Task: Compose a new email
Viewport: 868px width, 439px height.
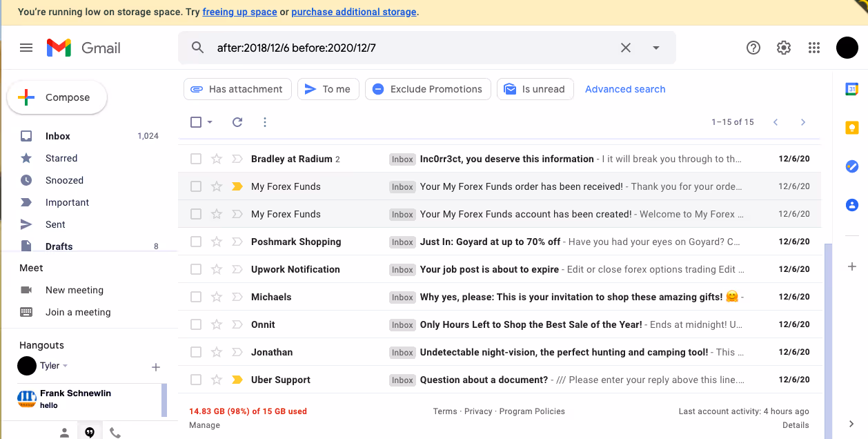Action: coord(57,97)
